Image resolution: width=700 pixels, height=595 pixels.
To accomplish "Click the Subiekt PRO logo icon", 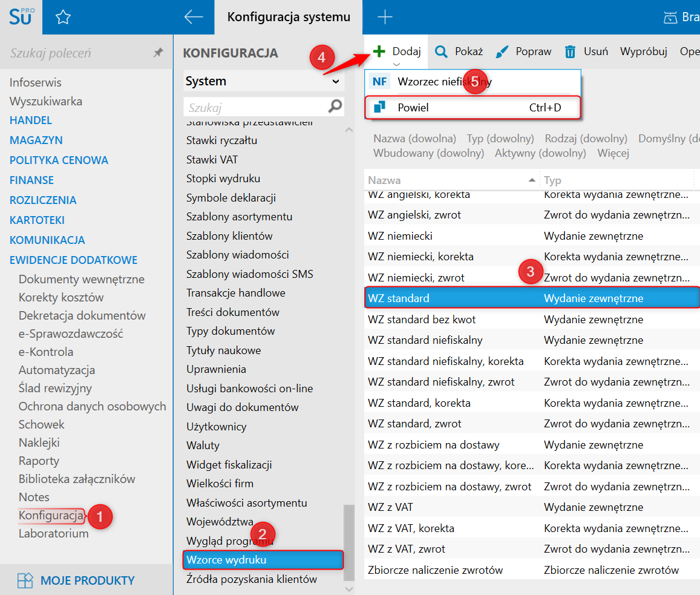I will [21, 17].
